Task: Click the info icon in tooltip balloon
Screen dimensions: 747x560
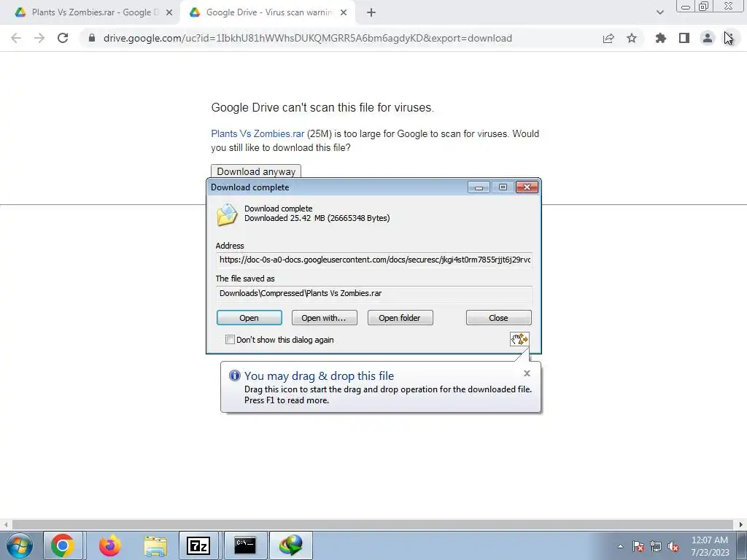Action: [x=234, y=376]
